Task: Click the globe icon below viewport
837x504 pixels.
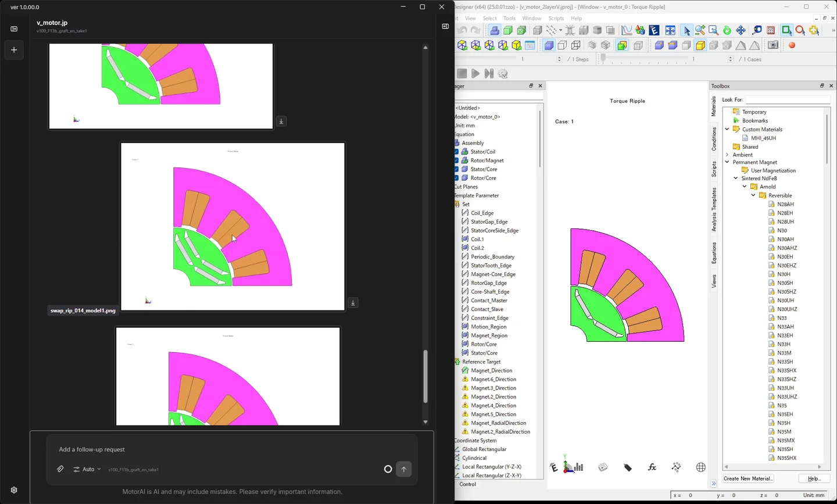Action: (x=701, y=467)
